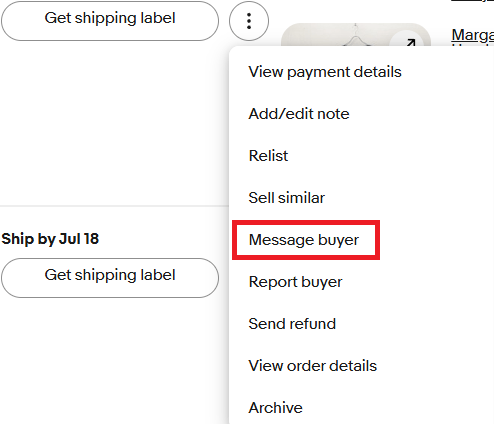This screenshot has width=494, height=424.
Task: Open the item photo thumbnail
Action: pyautogui.click(x=356, y=35)
